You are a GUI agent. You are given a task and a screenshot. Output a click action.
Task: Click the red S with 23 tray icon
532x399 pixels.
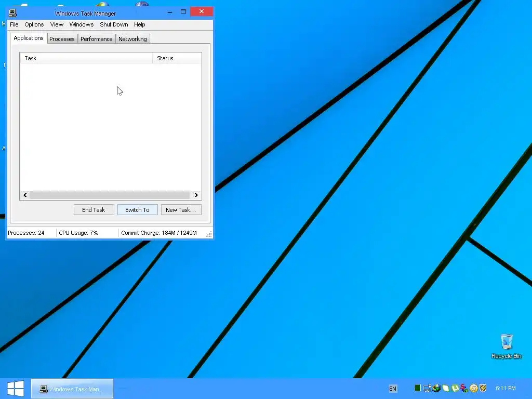click(x=464, y=388)
